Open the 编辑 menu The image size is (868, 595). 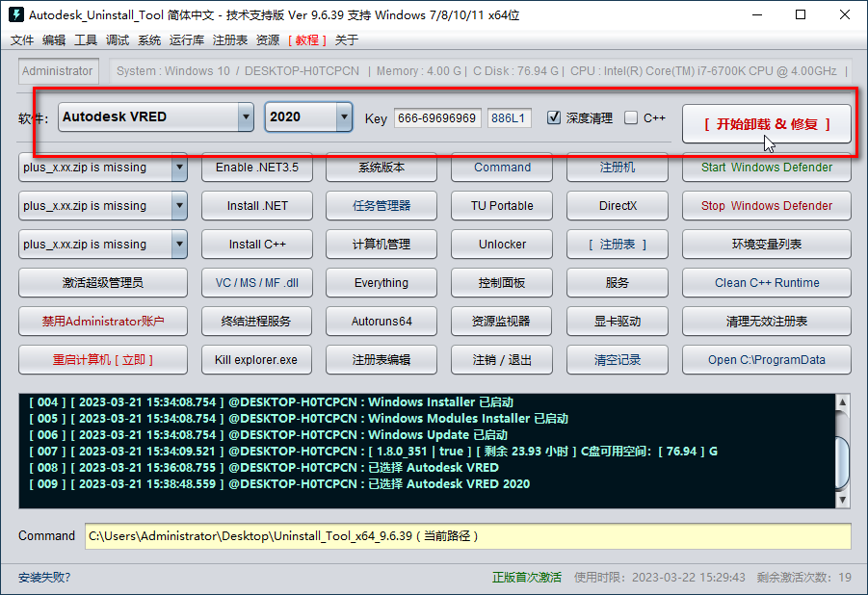point(54,39)
